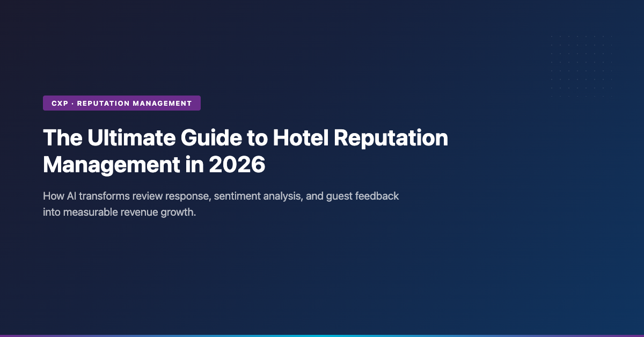
Task: Click the word CXP in the badge
Action: tap(60, 103)
